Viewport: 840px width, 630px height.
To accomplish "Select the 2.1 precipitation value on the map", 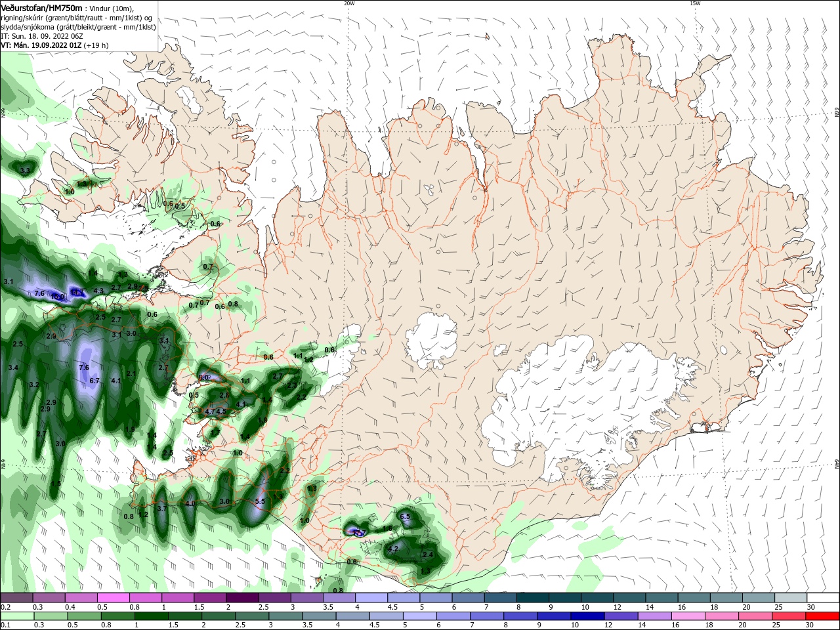I will 131,373.
